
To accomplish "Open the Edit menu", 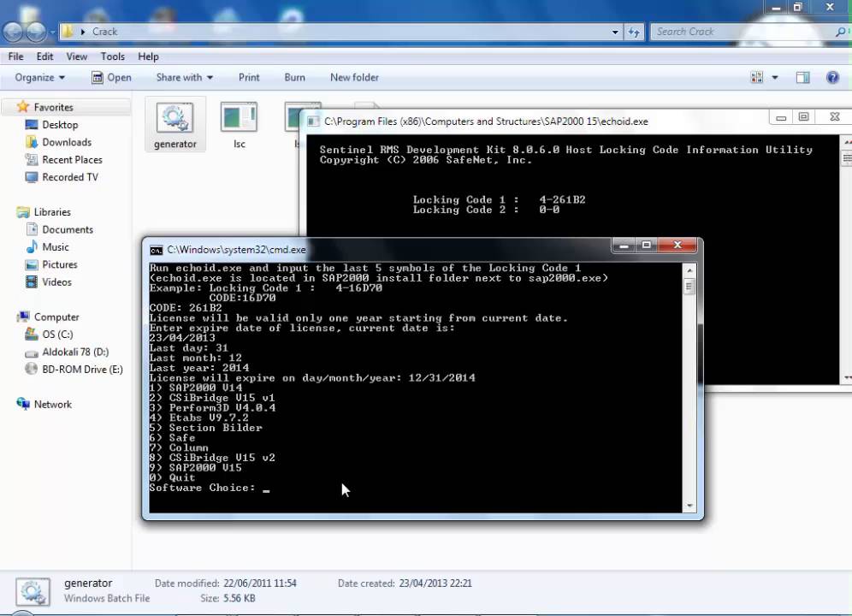I will coord(44,56).
